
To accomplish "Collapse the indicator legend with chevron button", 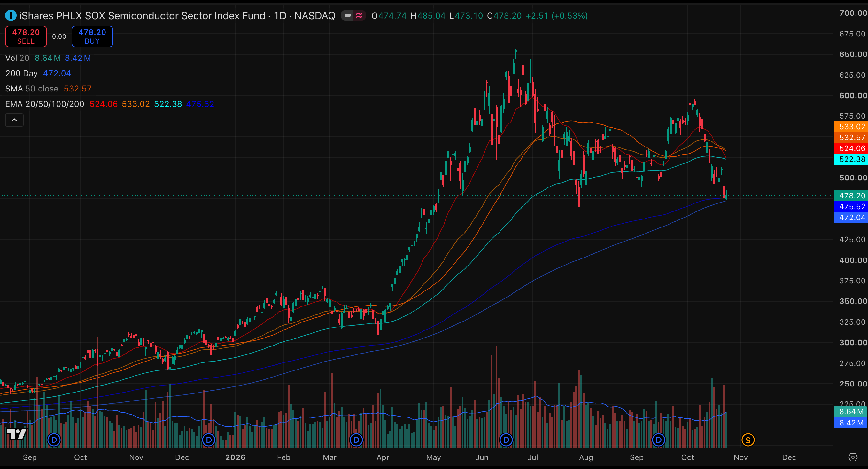I will click(x=14, y=120).
